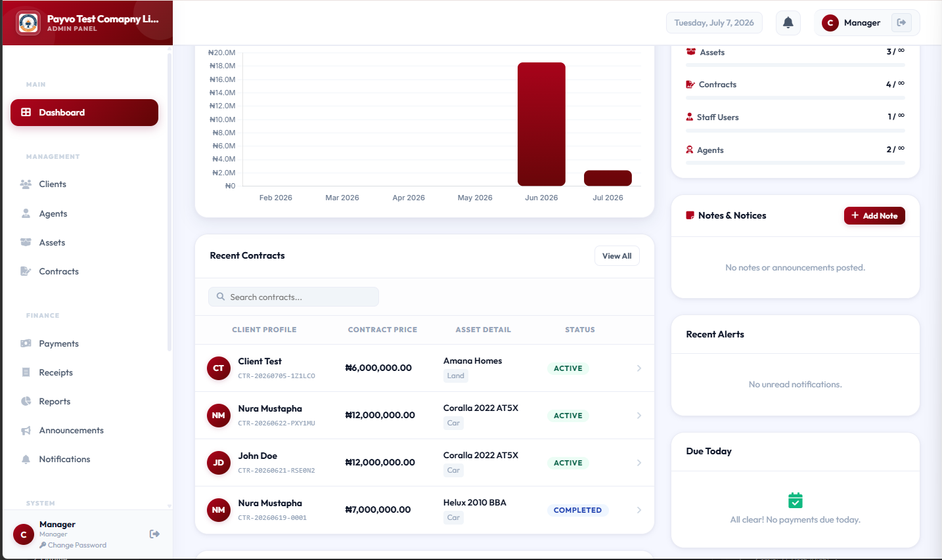Click the sidebar vertical scrollbar
The height and width of the screenshot is (560, 942).
[169, 202]
